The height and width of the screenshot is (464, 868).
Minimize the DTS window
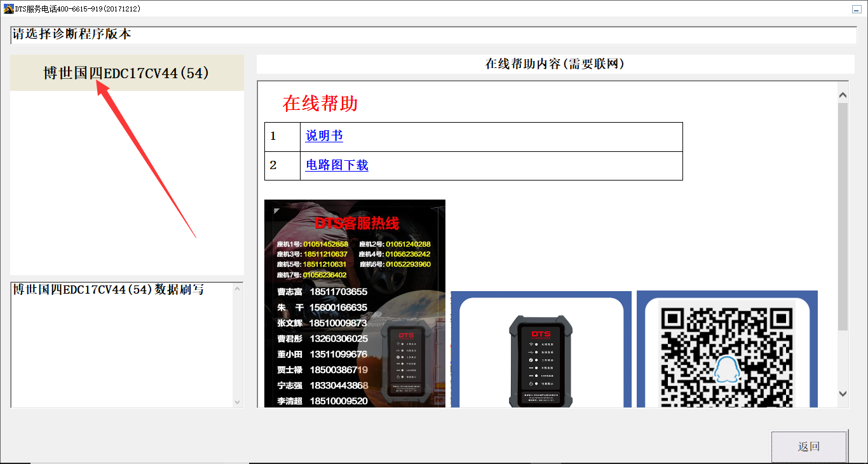pos(857,9)
